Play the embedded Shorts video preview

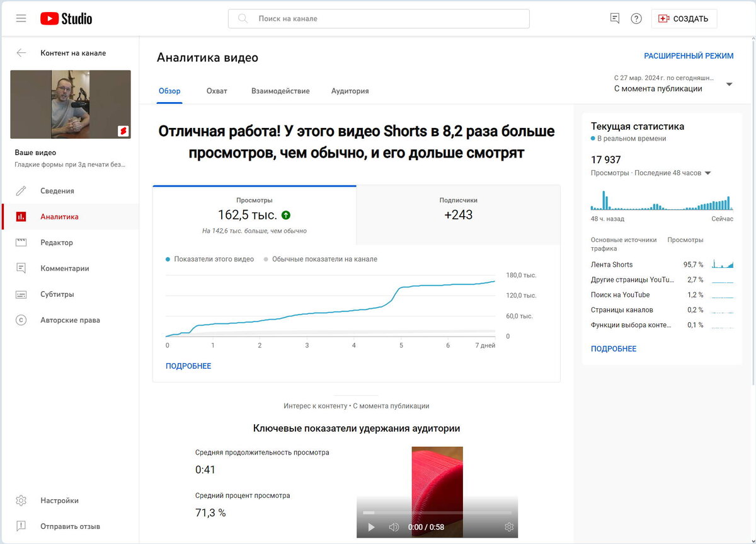pyautogui.click(x=371, y=527)
